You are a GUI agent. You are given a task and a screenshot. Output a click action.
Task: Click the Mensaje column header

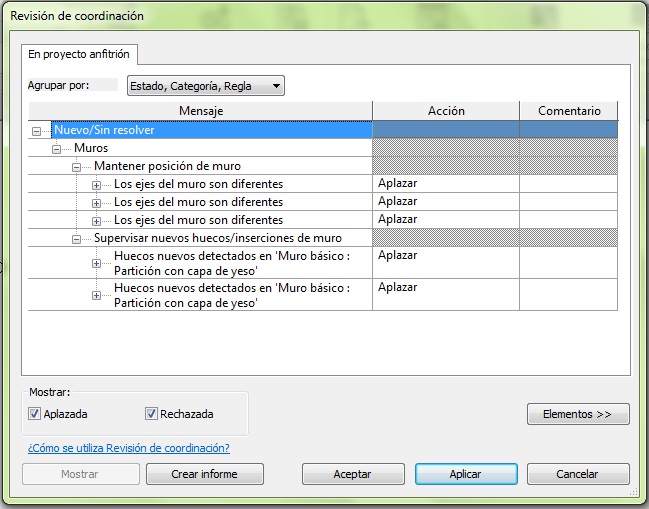[x=200, y=111]
